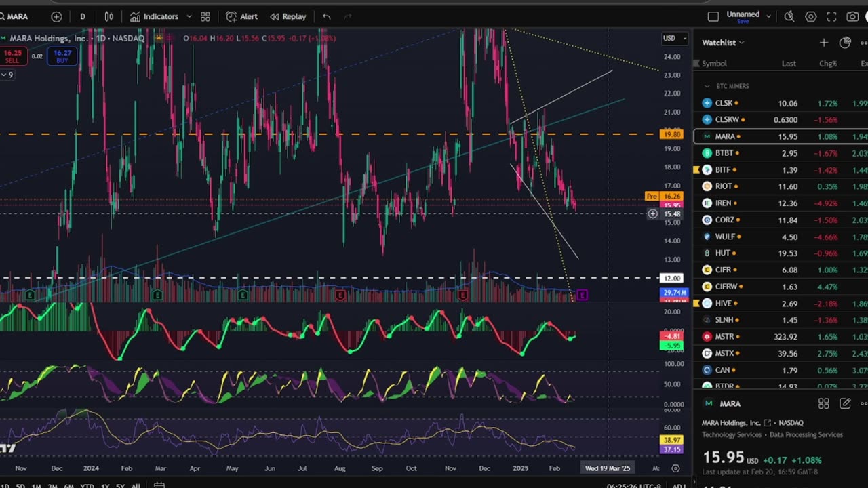Click the purple earnings marker on the chart
Screen dimensions: 868x488
tap(582, 295)
